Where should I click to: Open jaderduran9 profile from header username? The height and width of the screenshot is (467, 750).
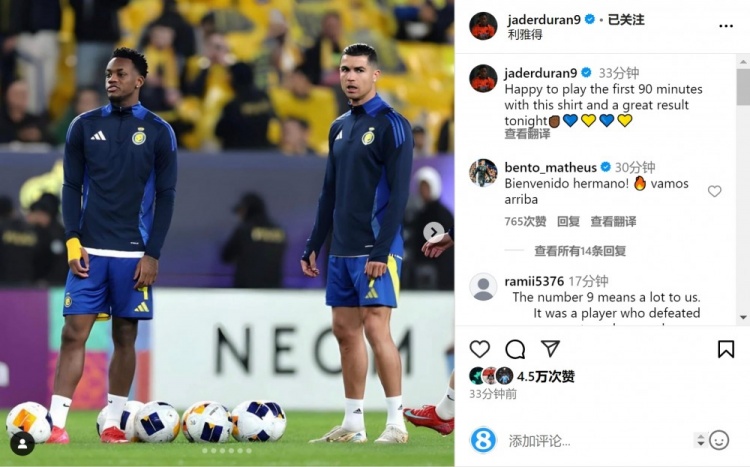544,20
